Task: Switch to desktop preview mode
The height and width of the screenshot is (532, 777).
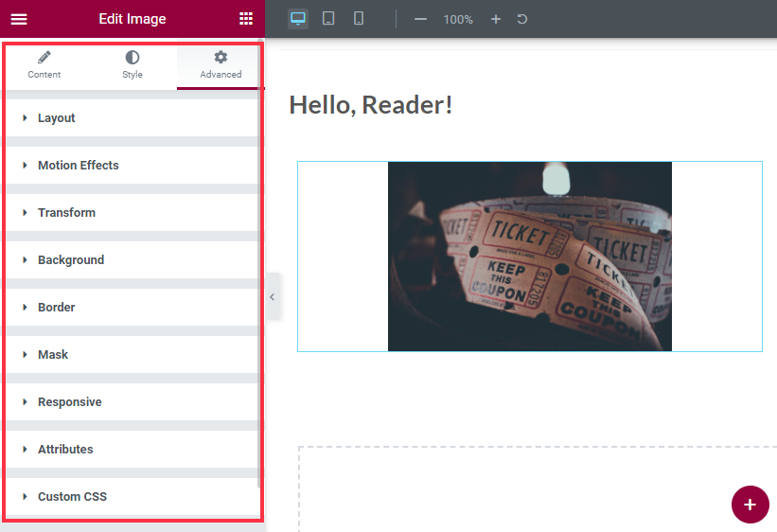Action: pyautogui.click(x=298, y=19)
